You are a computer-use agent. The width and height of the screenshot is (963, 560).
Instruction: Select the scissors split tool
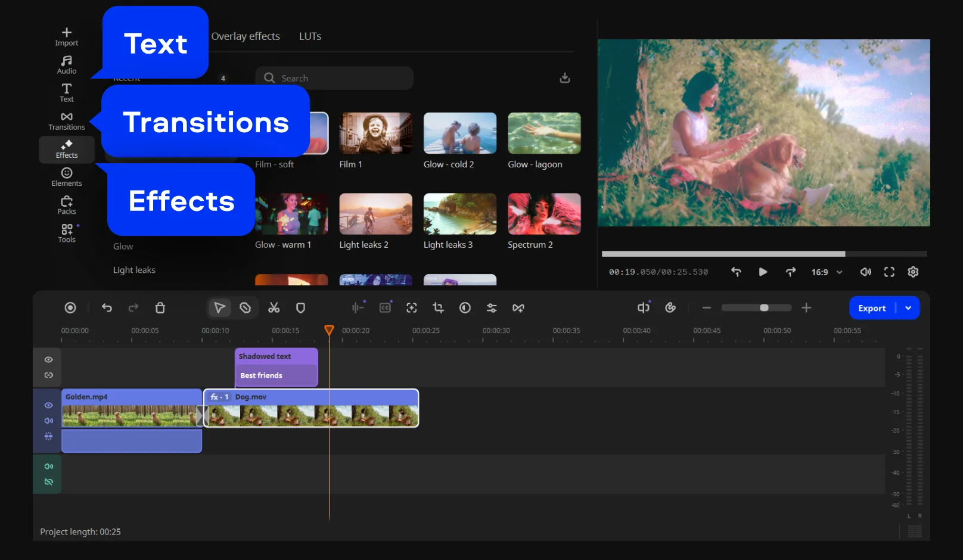274,307
